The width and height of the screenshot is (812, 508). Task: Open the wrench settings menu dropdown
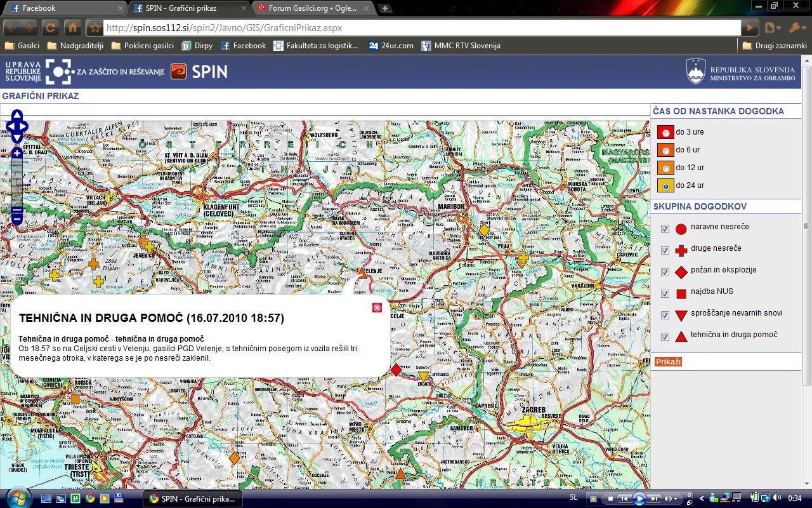796,28
